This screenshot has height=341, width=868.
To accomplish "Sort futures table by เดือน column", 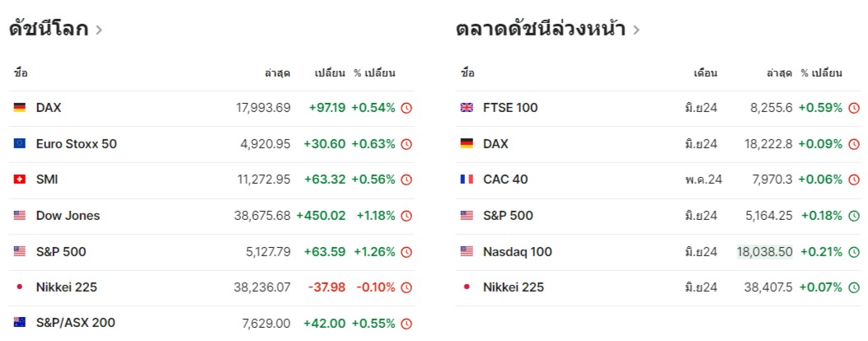I will 706,73.
